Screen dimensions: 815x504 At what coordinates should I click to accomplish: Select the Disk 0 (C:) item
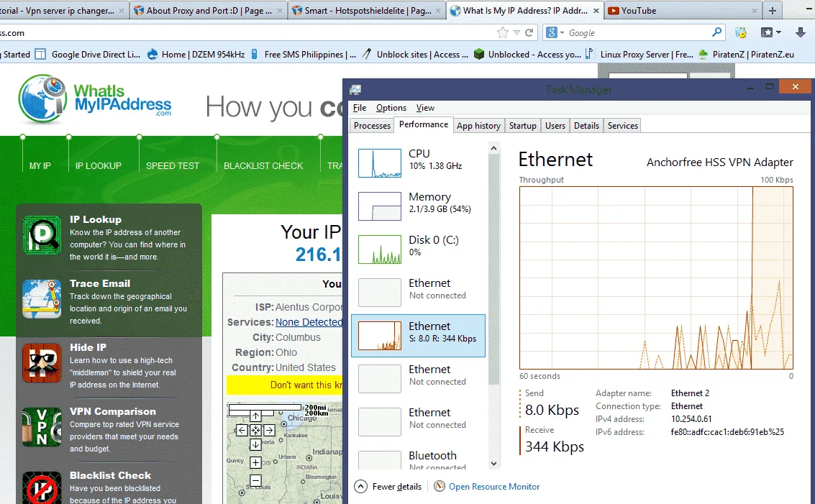click(419, 249)
